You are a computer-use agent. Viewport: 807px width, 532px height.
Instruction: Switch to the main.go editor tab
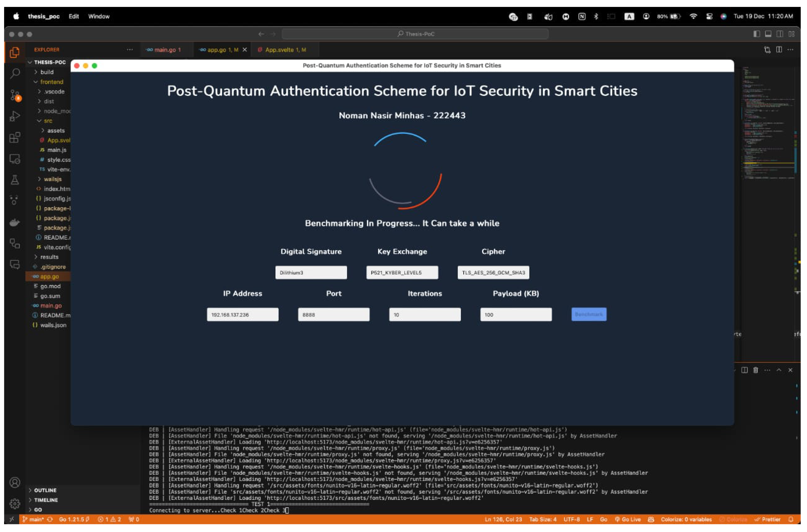[166, 49]
